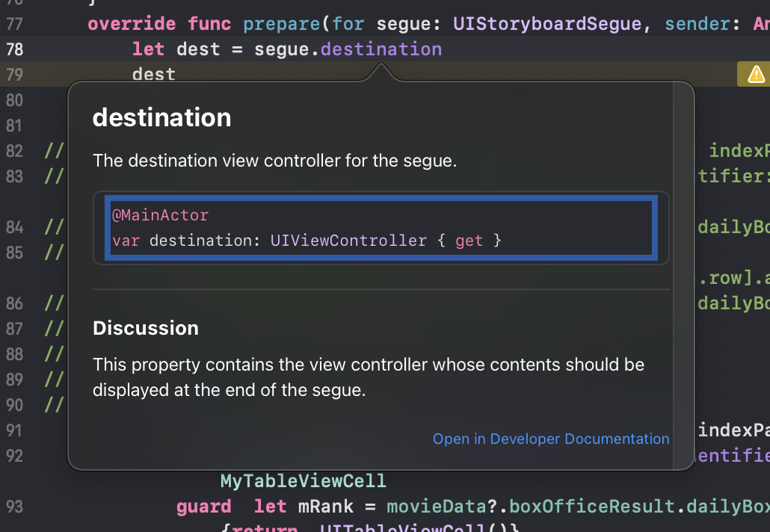
Task: Click UIStoryboardSegue type on line 77
Action: tap(547, 24)
